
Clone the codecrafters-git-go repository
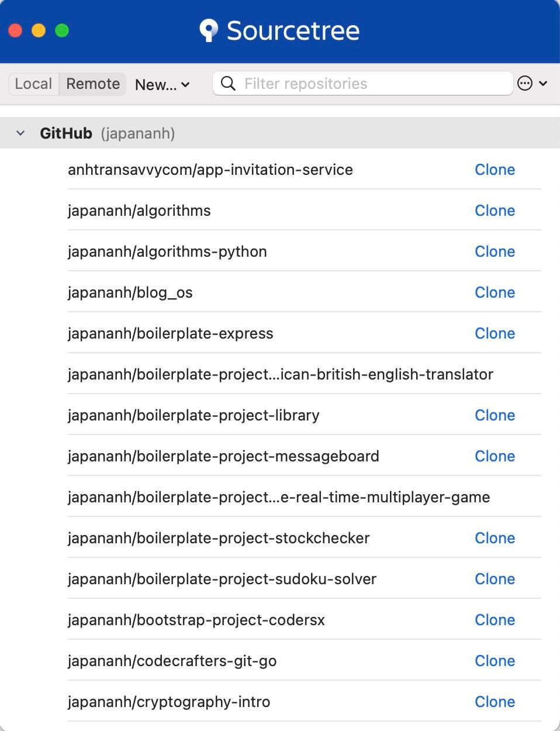495,661
